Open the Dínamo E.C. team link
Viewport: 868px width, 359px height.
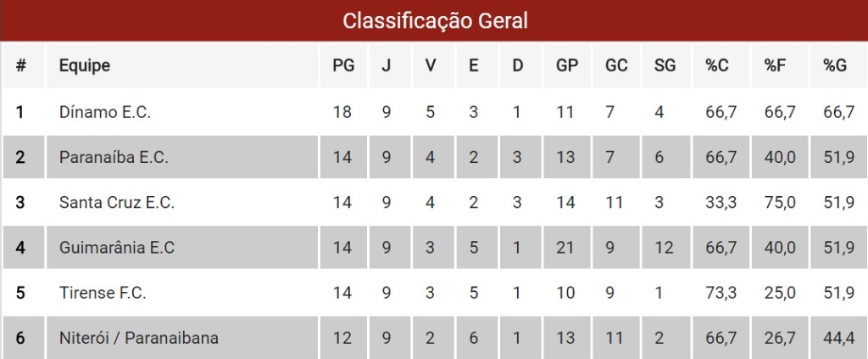[x=105, y=112]
